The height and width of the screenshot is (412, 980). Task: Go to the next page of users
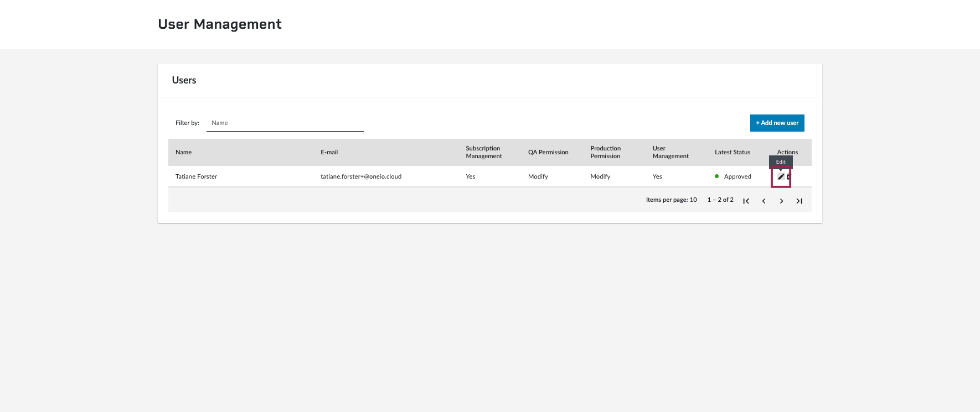tap(781, 201)
